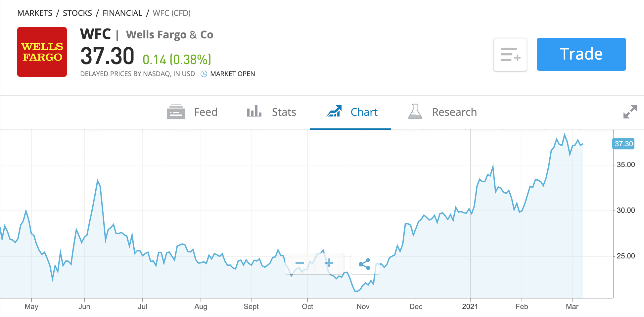Zoom in chart with plus button

point(329,263)
